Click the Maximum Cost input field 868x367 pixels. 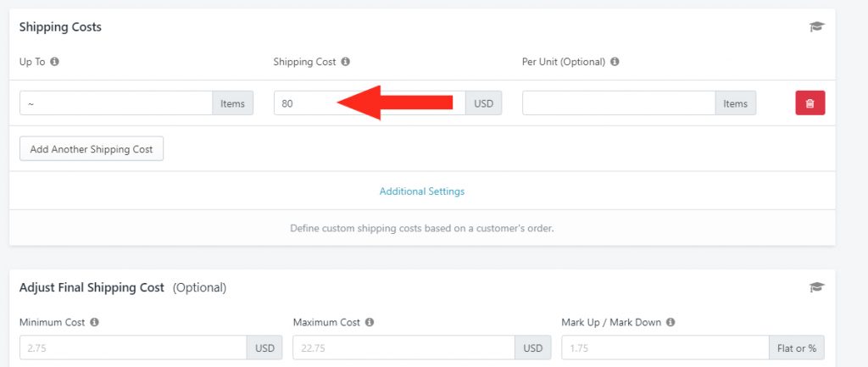(x=404, y=348)
